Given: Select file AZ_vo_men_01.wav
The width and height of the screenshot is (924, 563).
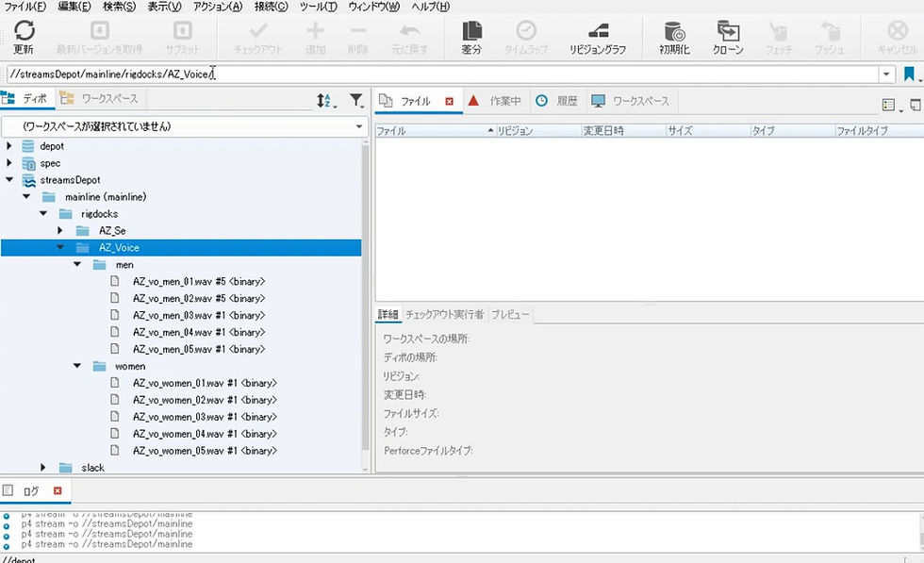Looking at the screenshot, I should pos(199,282).
